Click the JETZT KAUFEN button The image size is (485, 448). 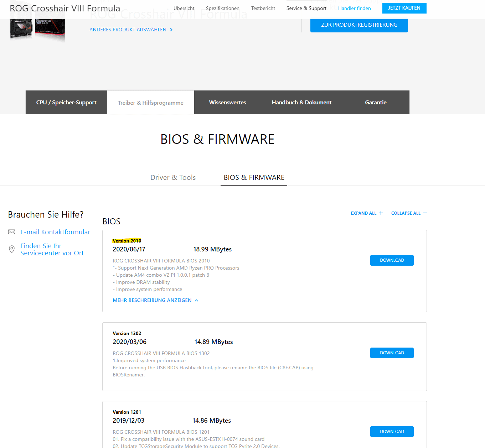point(404,8)
